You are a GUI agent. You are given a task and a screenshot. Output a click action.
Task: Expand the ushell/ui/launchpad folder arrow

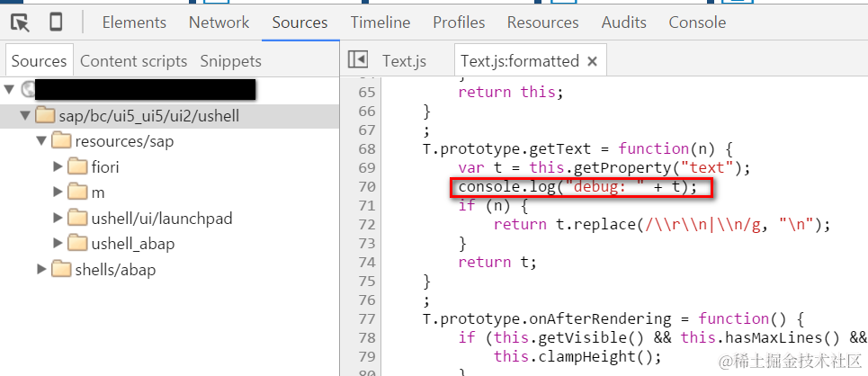pyautogui.click(x=58, y=219)
